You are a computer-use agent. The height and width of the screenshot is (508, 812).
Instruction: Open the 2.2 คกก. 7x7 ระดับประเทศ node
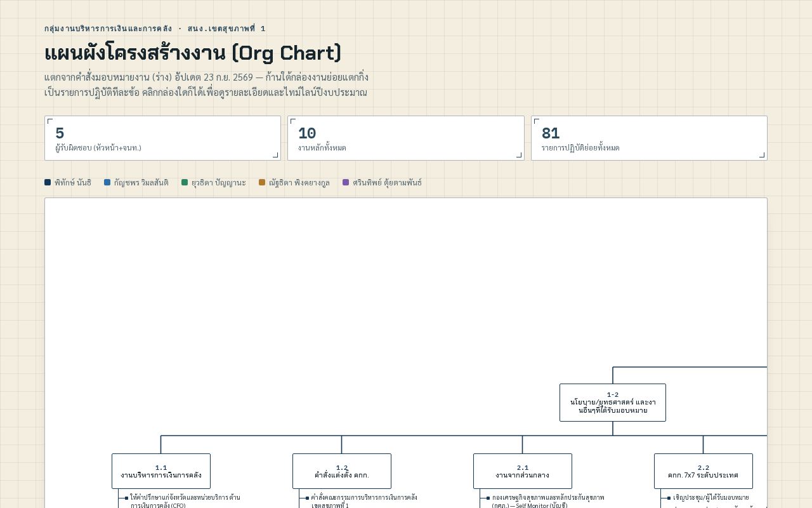coord(704,471)
